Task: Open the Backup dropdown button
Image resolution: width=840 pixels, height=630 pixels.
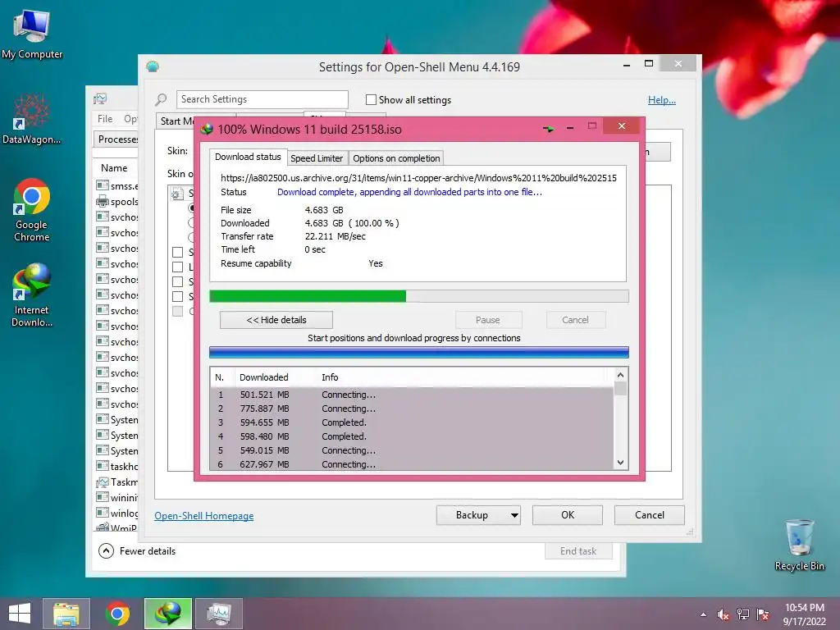Action: click(x=478, y=515)
